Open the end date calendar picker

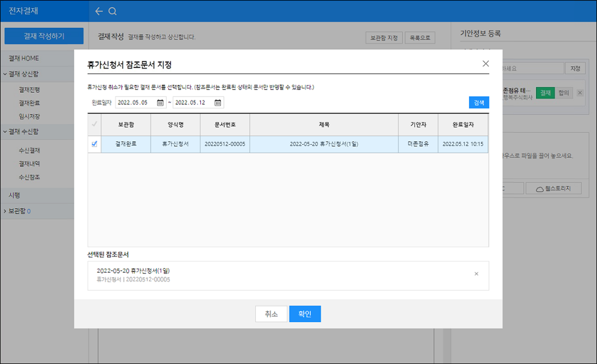click(x=218, y=103)
